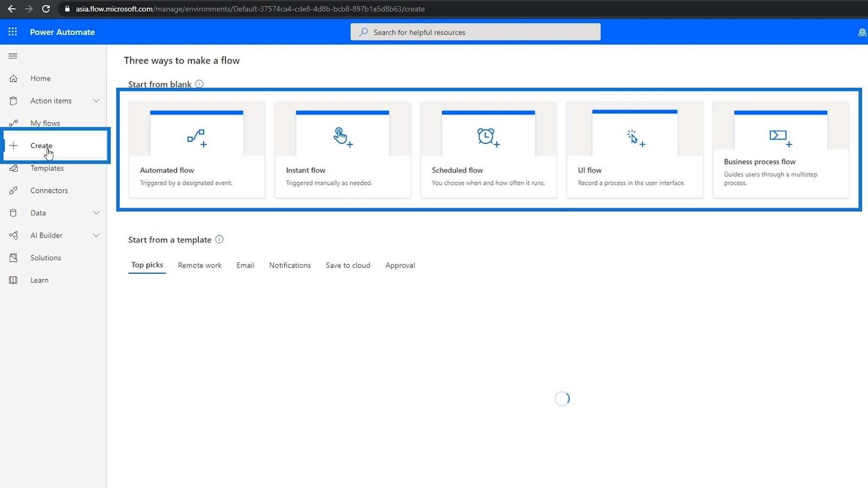
Task: Reload the page in the browser
Action: point(46,9)
